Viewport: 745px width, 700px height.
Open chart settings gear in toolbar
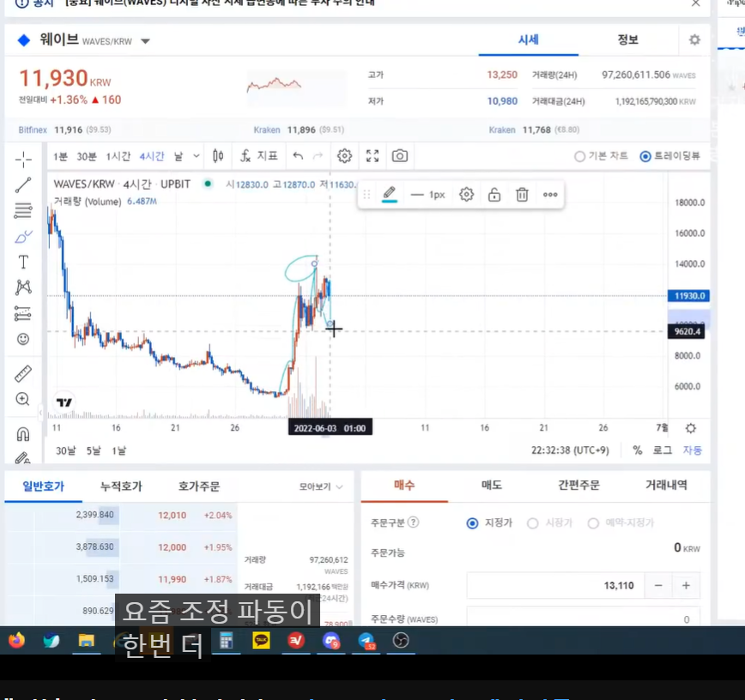click(x=344, y=156)
